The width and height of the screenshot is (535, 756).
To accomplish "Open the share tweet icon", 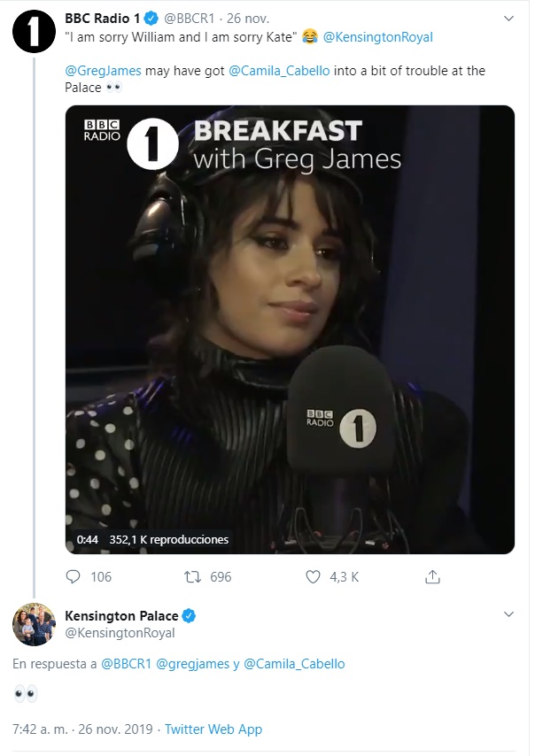I will (x=433, y=576).
